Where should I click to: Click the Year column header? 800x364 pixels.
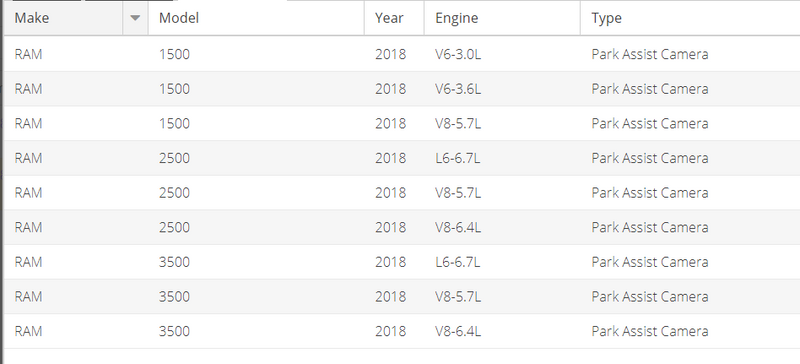point(394,18)
